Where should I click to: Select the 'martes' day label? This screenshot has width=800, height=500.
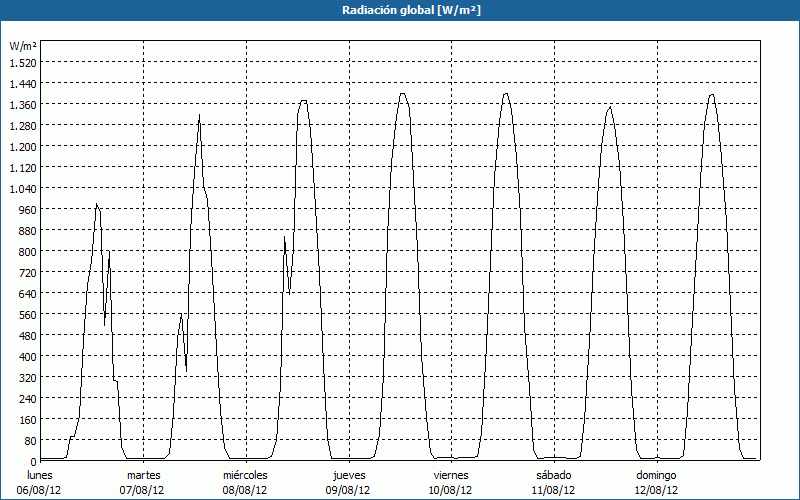143,475
